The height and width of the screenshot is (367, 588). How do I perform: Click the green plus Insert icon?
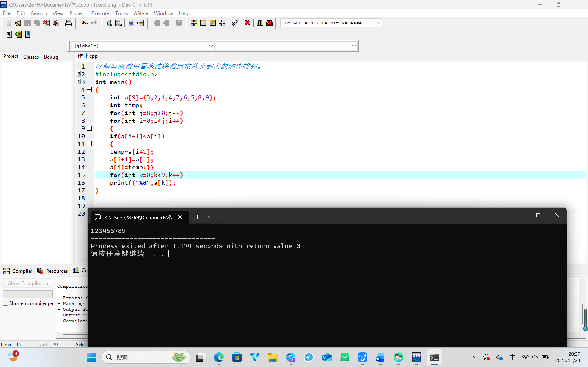(x=18, y=34)
